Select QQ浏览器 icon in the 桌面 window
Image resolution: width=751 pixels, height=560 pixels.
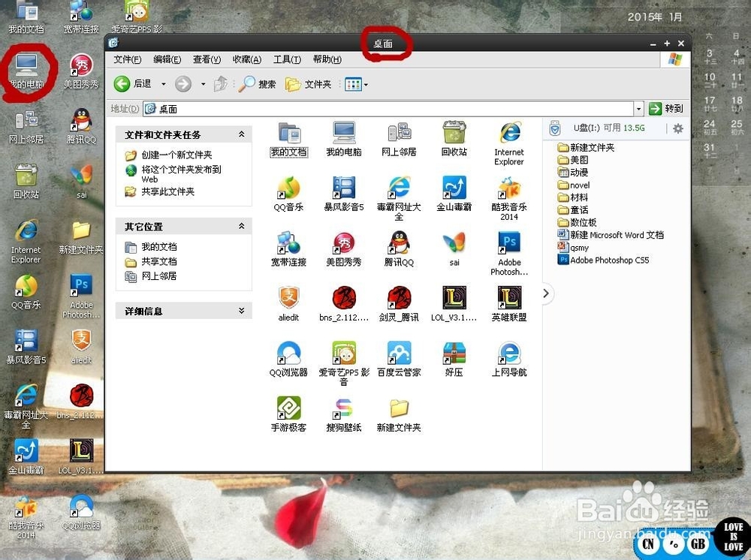tap(288, 359)
